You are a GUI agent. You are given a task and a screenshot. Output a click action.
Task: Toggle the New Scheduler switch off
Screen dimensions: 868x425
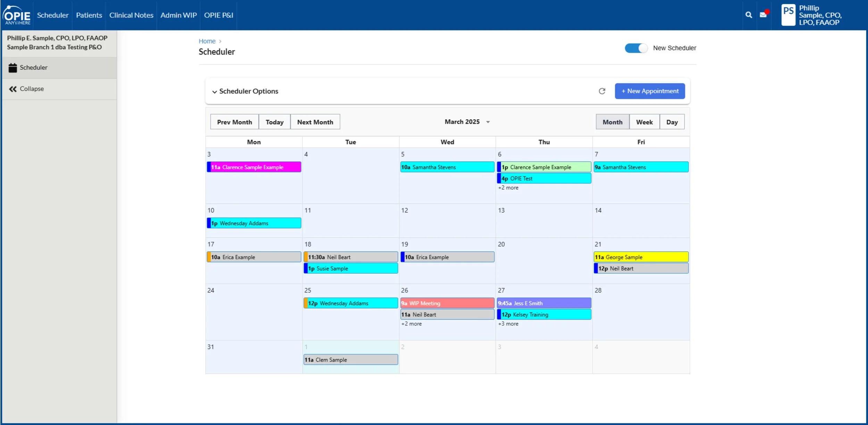pos(636,48)
